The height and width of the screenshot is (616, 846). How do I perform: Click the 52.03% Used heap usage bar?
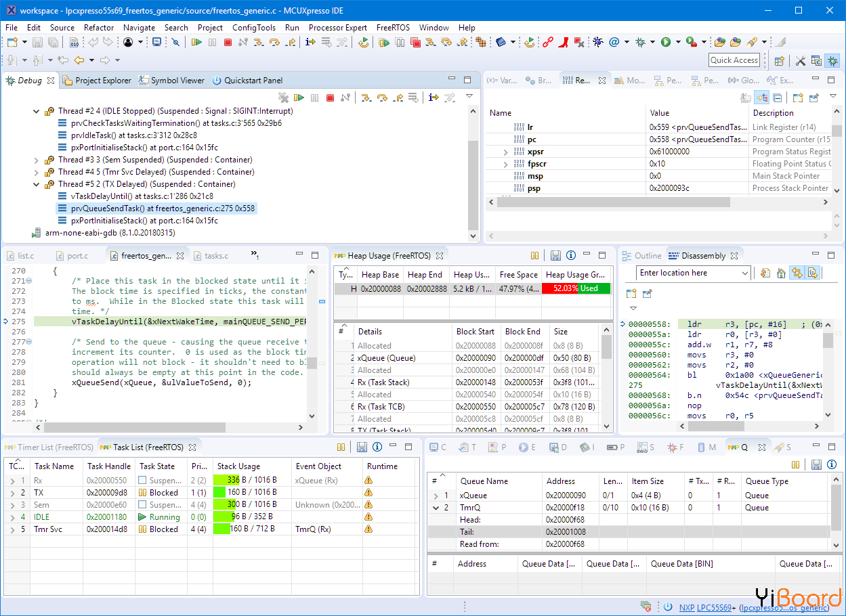(575, 288)
